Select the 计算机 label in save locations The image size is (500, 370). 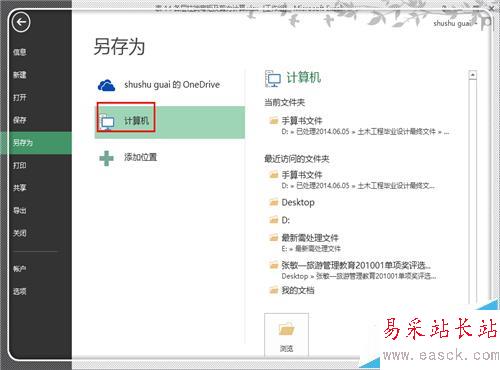[136, 121]
